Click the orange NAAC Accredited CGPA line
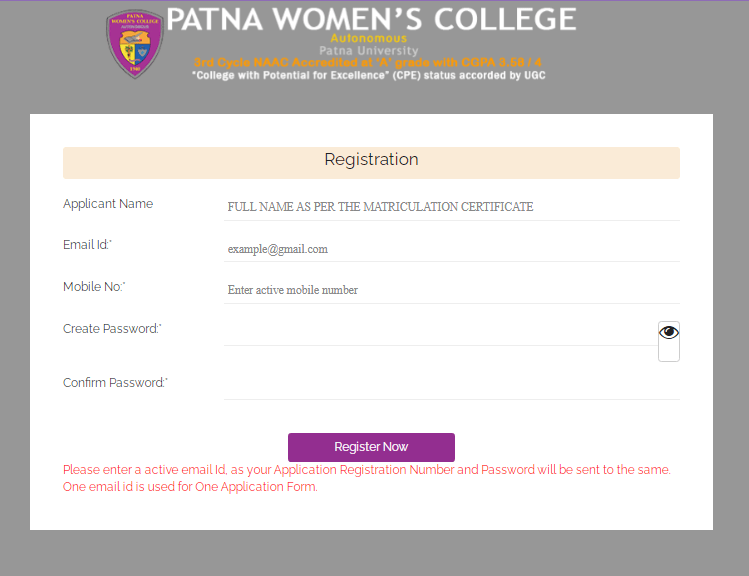Screen dimensions: 749x576 (368, 63)
